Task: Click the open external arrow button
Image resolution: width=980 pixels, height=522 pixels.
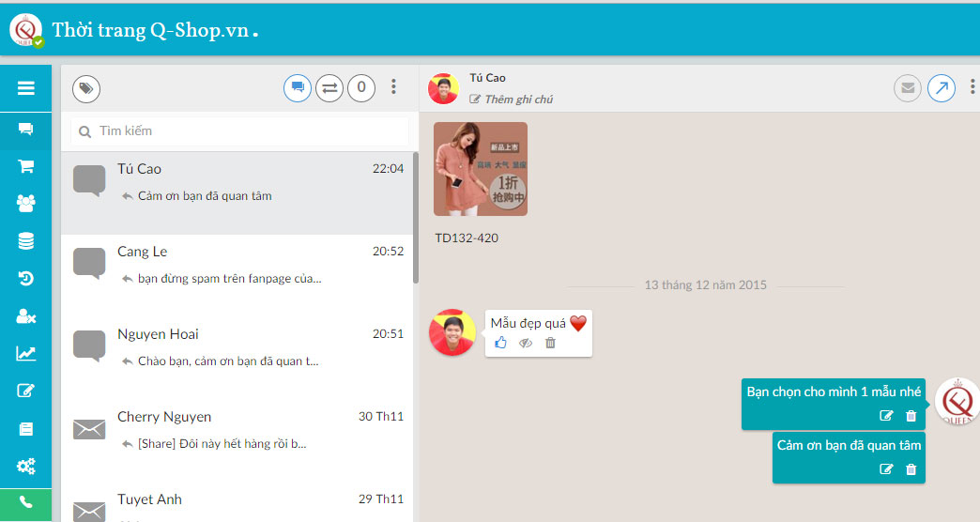Action: tap(942, 88)
